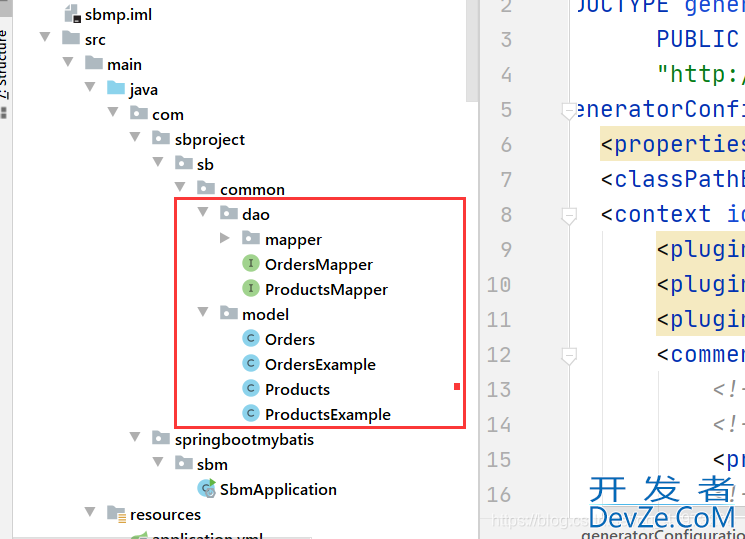Click the OrdersMapper interface icon
The image size is (745, 539).
pyautogui.click(x=251, y=263)
